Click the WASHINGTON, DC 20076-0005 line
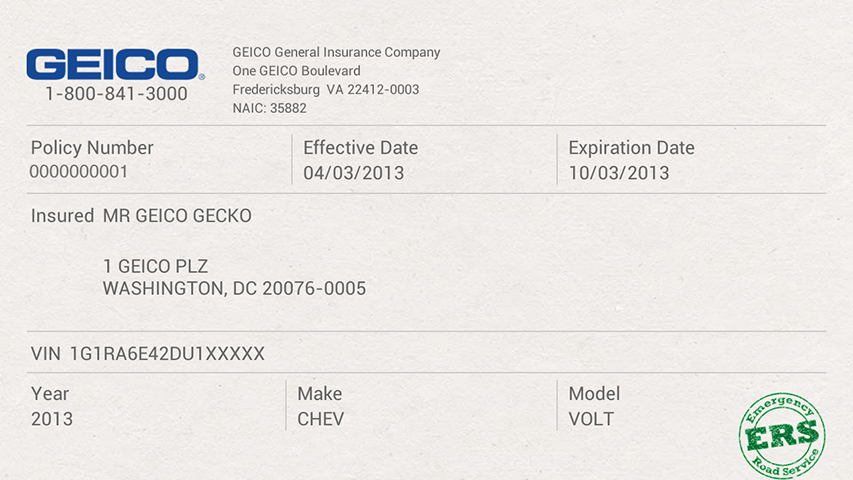Screen dimensions: 853x480 235,289
